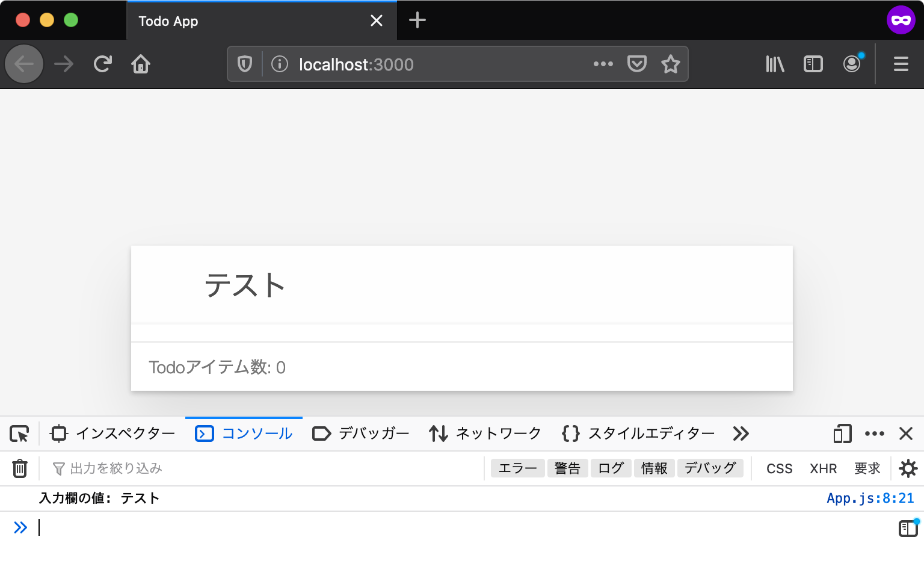Toggle the browser sidebar icon
The image size is (924, 578).
(813, 64)
